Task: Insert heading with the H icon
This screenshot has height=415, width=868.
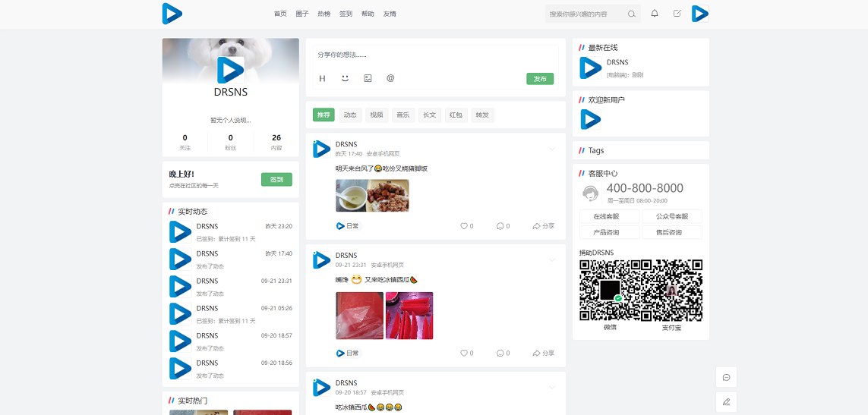Action: pyautogui.click(x=322, y=78)
